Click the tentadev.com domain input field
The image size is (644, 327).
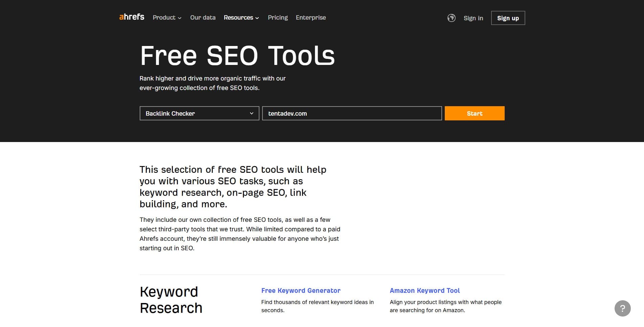tap(352, 113)
